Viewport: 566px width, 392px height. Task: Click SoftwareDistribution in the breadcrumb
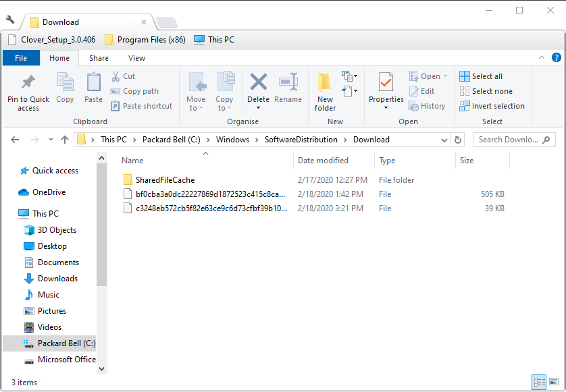(x=301, y=140)
